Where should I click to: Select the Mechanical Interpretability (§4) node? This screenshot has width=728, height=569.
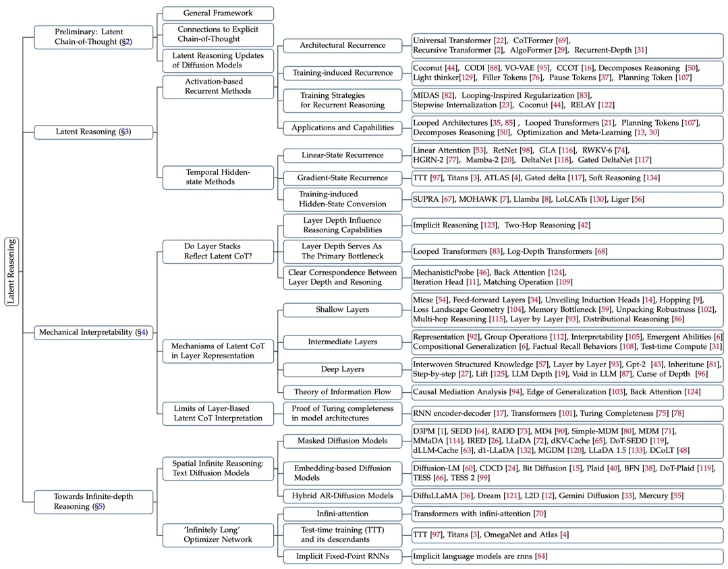(93, 333)
